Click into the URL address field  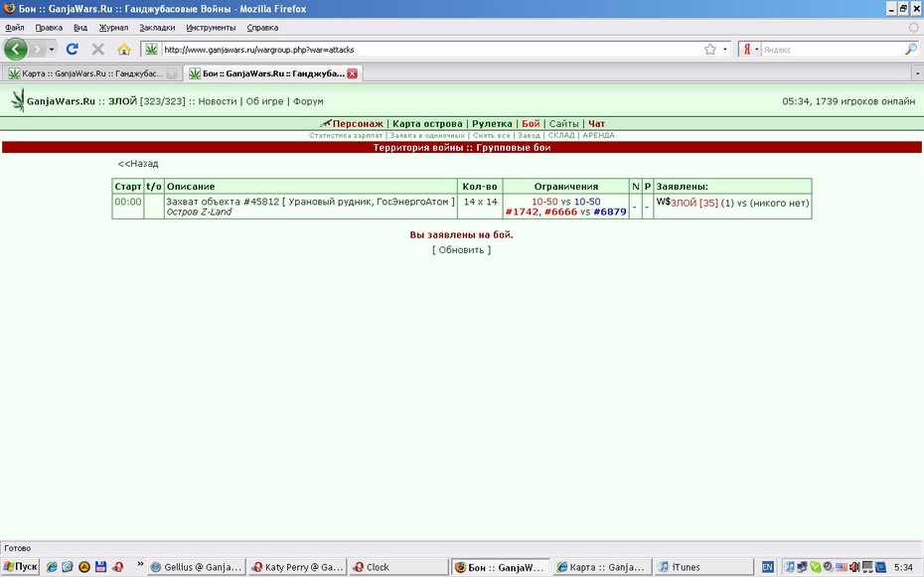[432, 50]
